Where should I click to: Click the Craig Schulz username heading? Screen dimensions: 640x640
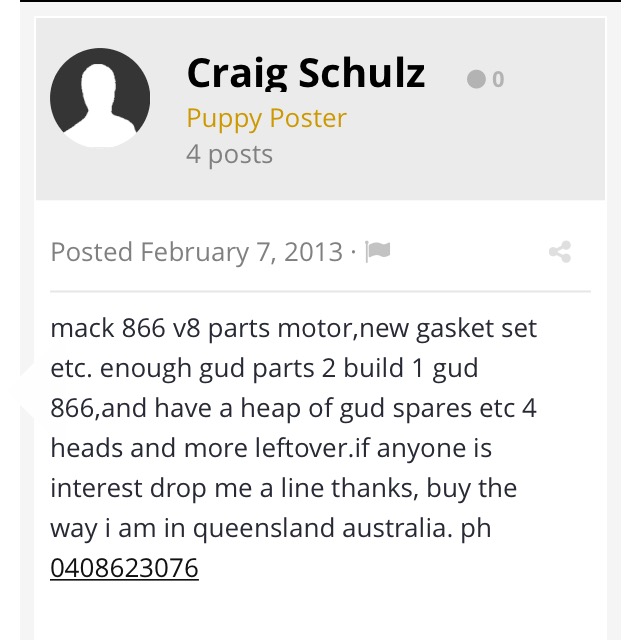306,73
